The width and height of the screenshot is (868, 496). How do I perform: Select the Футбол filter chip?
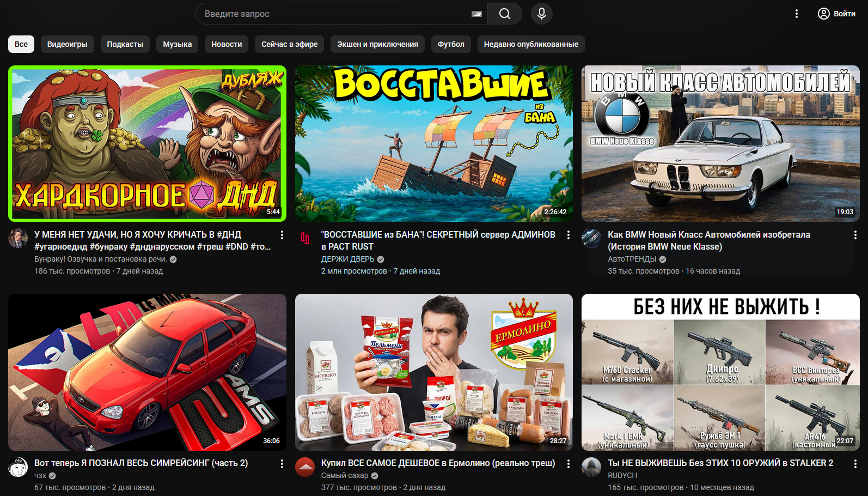click(x=451, y=44)
